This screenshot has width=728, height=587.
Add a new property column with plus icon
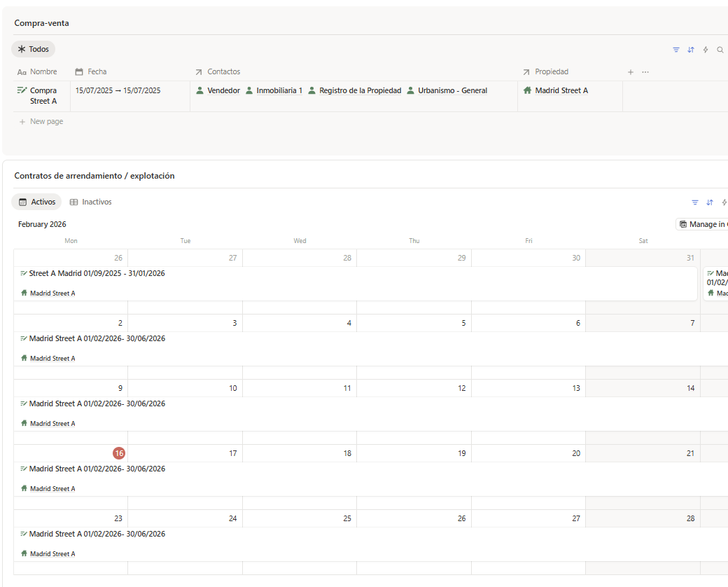coord(630,72)
